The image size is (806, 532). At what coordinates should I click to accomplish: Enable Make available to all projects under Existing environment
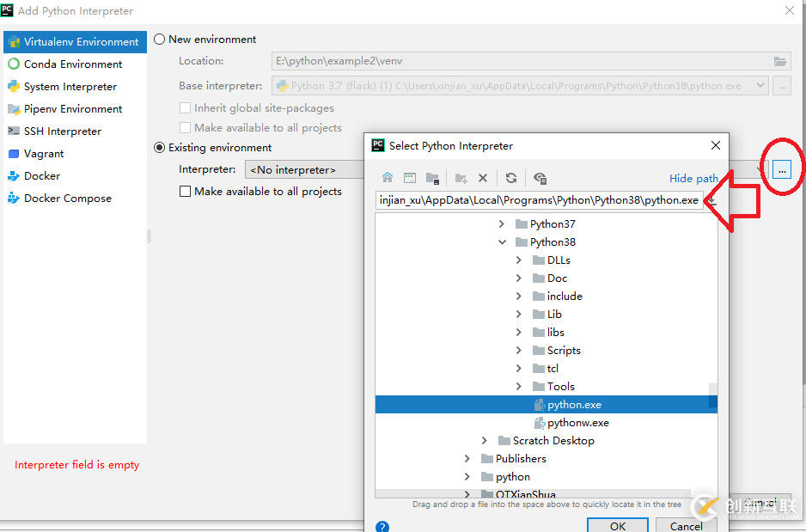185,191
